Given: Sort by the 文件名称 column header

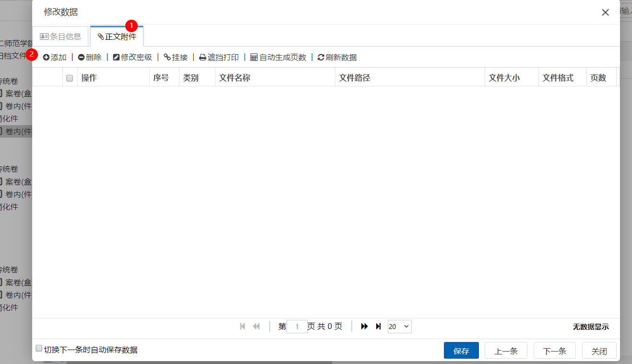Looking at the screenshot, I should tap(235, 78).
